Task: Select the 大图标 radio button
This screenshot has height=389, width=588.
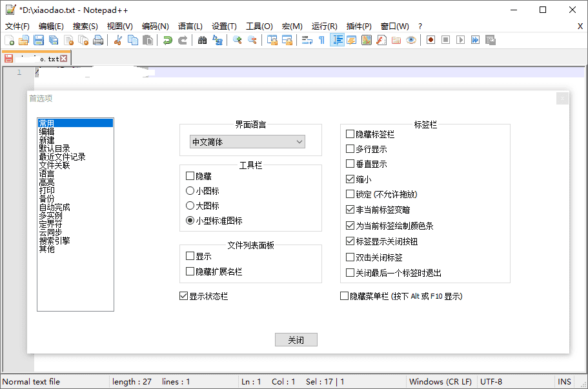Action: pyautogui.click(x=190, y=206)
